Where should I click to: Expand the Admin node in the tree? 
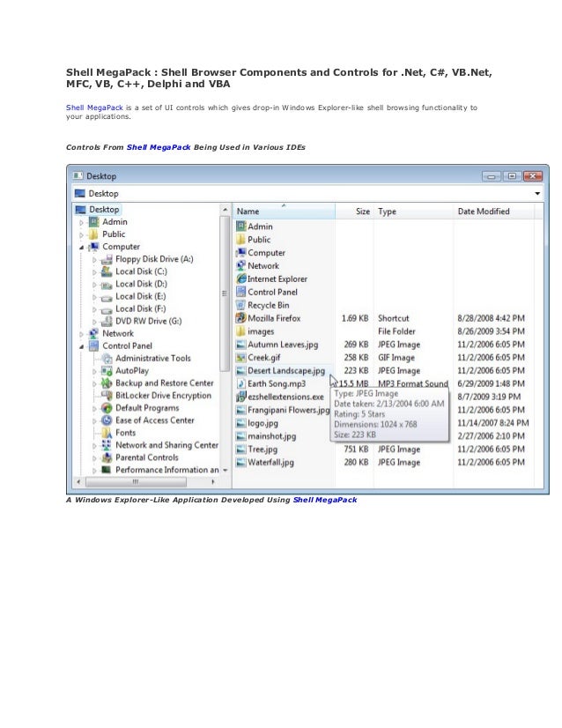pos(81,222)
